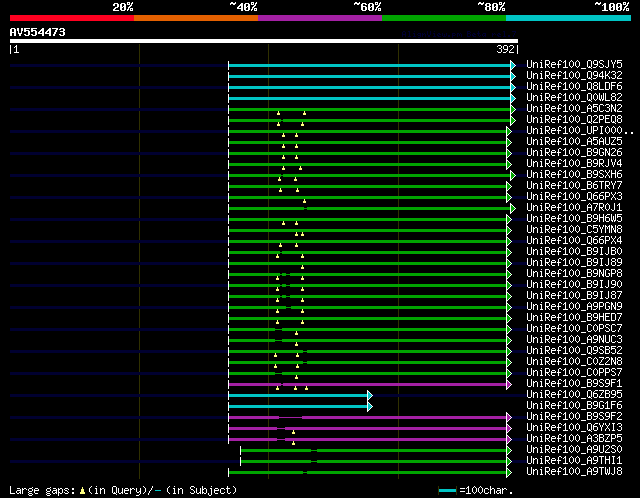Screen dimensions: 640x498
Task: Click the purple ~60% identity legend segment
Action: (x=320, y=18)
